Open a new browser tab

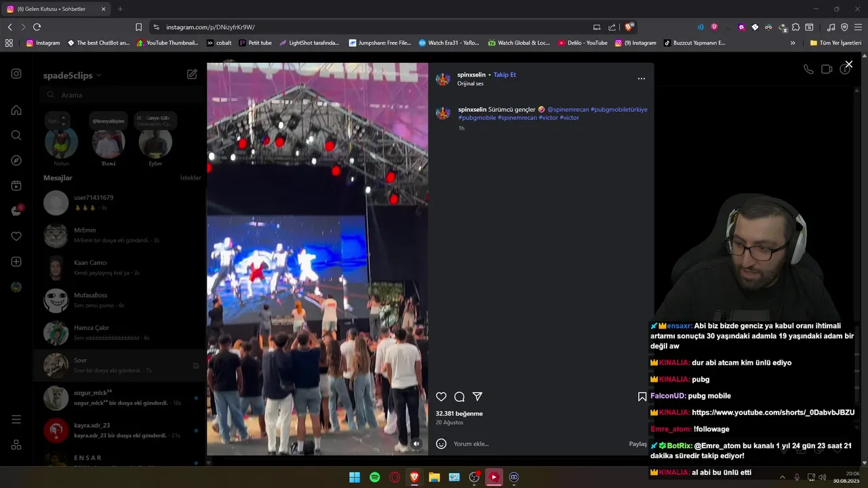click(120, 9)
